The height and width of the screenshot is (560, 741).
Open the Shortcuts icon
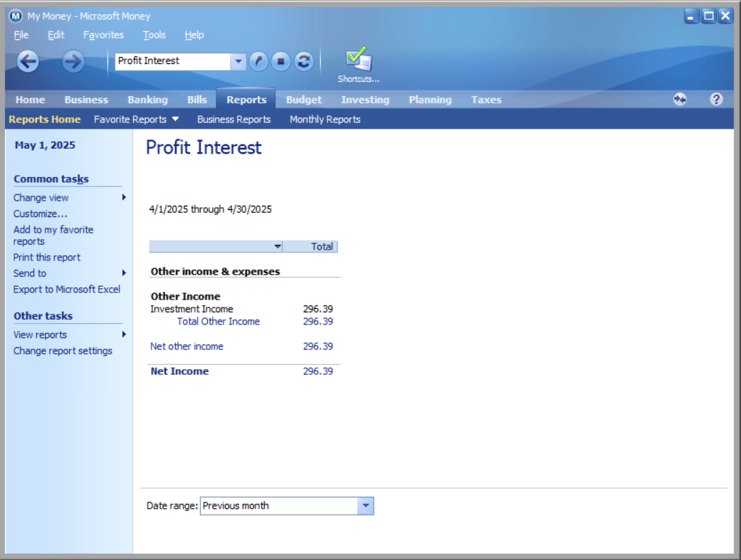(359, 65)
